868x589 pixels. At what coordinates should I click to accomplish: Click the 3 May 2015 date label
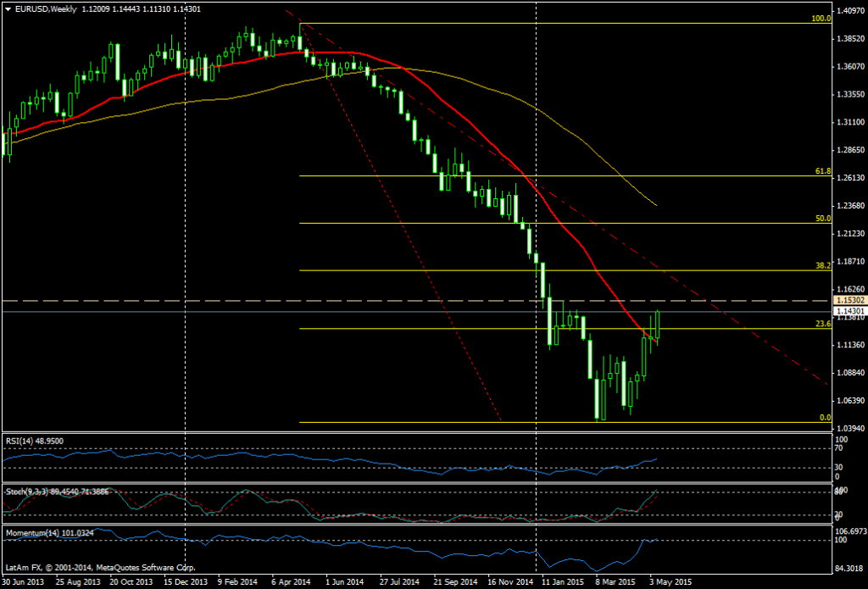(668, 582)
